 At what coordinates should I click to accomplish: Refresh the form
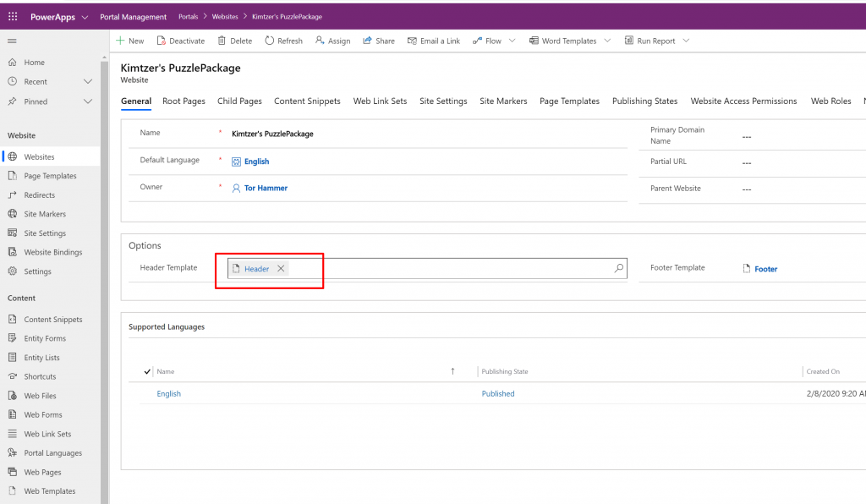click(x=284, y=41)
